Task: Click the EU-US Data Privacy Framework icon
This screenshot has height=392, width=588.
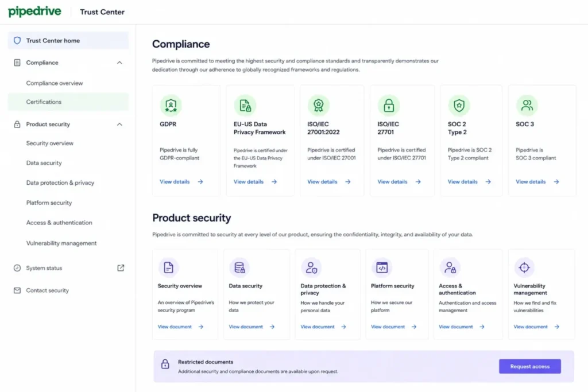Action: click(x=245, y=106)
